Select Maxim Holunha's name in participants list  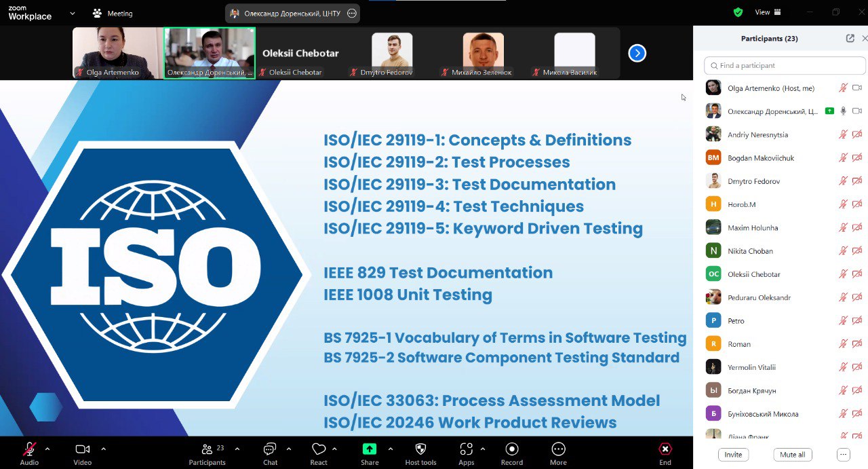[753, 228]
